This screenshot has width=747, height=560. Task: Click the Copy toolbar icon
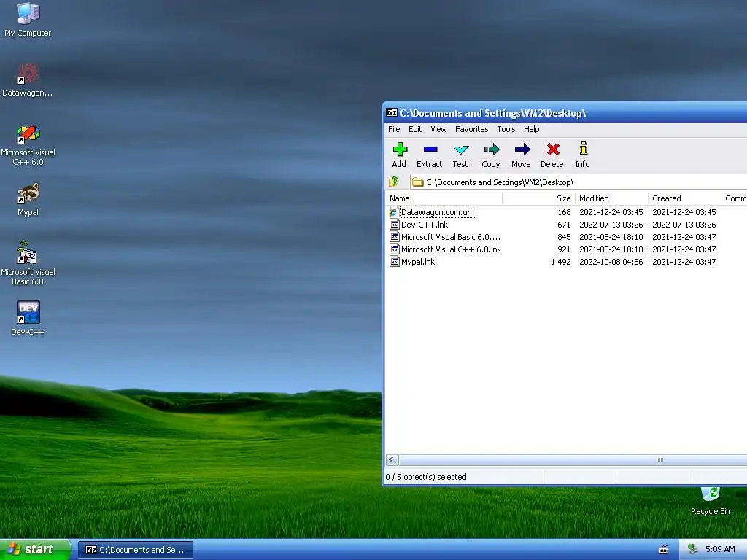491,155
